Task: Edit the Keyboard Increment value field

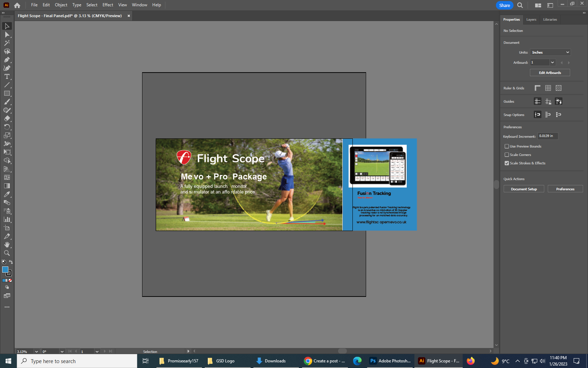Action: tap(547, 136)
